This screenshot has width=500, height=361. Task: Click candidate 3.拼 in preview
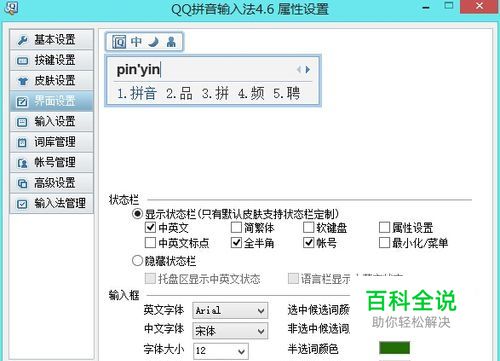215,93
